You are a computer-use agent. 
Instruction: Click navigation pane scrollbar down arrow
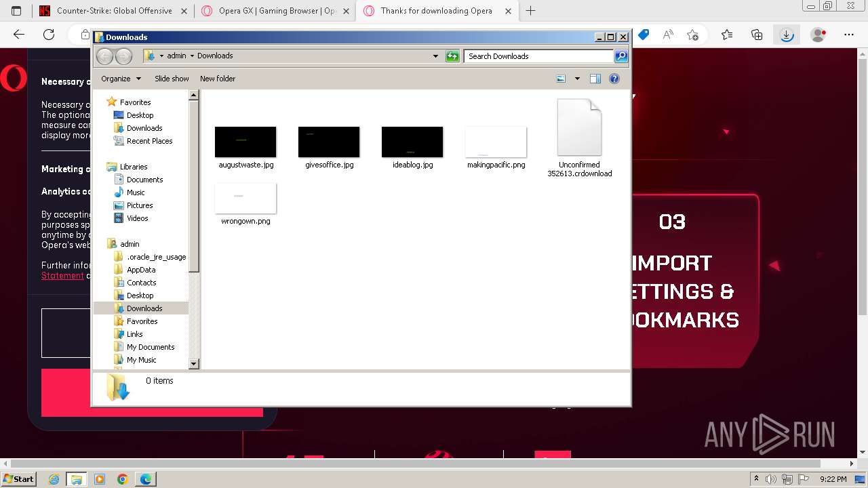tap(193, 364)
